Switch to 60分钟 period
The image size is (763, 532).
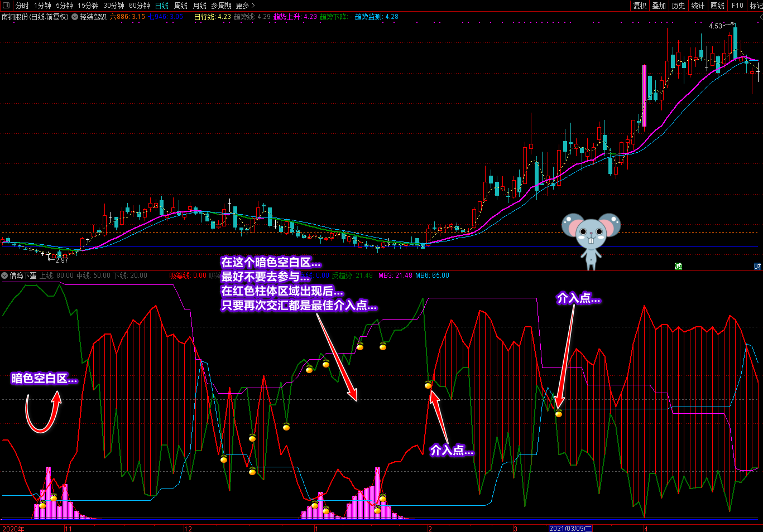139,6
